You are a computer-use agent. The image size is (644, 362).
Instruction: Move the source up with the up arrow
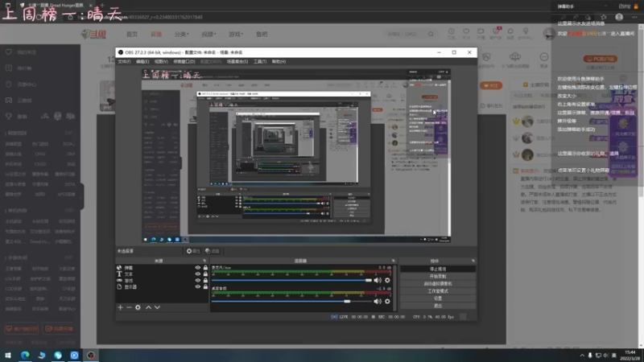click(x=148, y=307)
